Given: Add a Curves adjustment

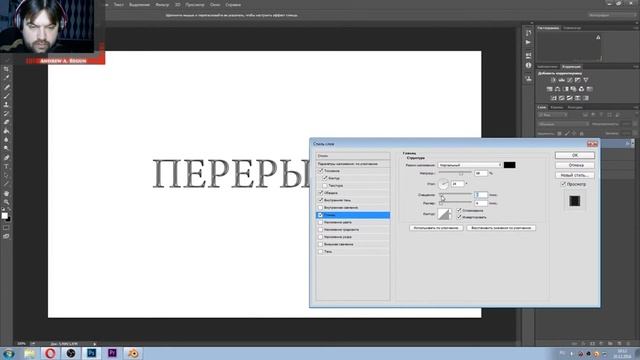Looking at the screenshot, I should 569,80.
